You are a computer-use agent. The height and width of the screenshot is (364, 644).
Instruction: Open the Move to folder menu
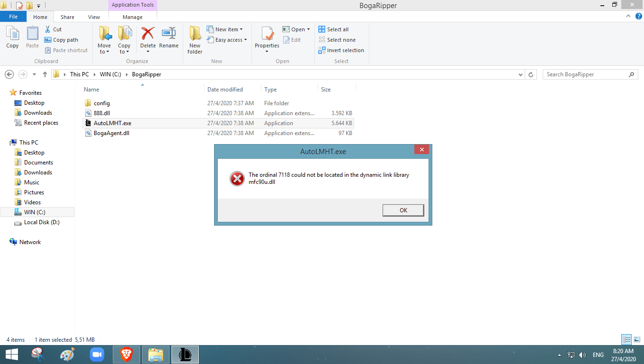coord(104,40)
